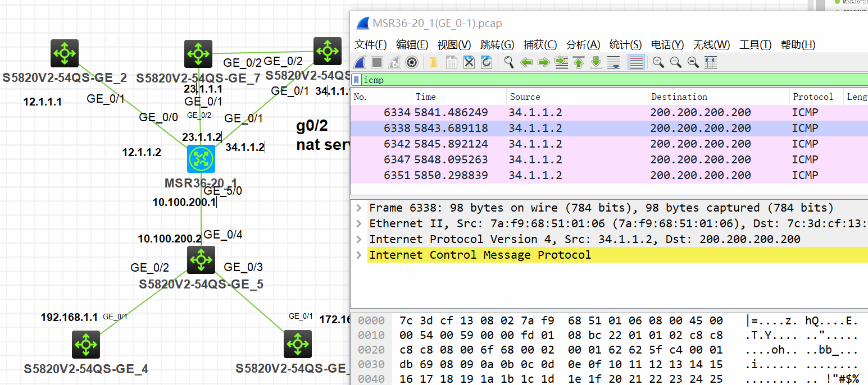Start a new capture with shark fin icon
Viewport: 868px width, 385px height.
(x=360, y=62)
